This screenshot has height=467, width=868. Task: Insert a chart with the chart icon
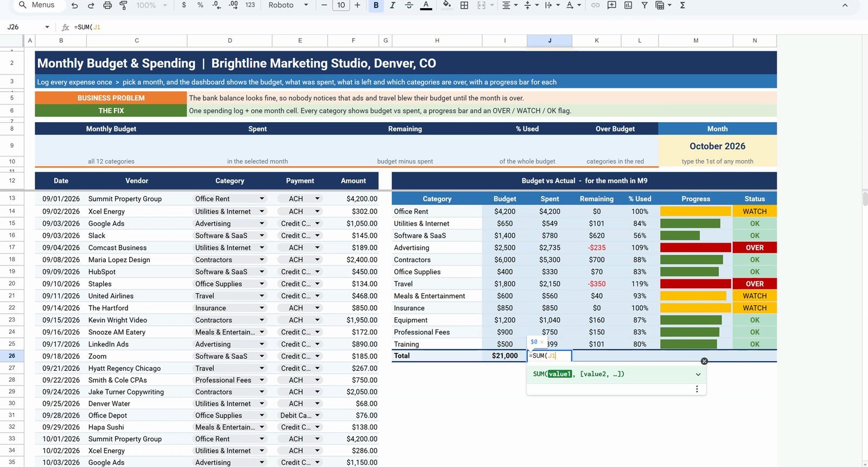pos(628,5)
